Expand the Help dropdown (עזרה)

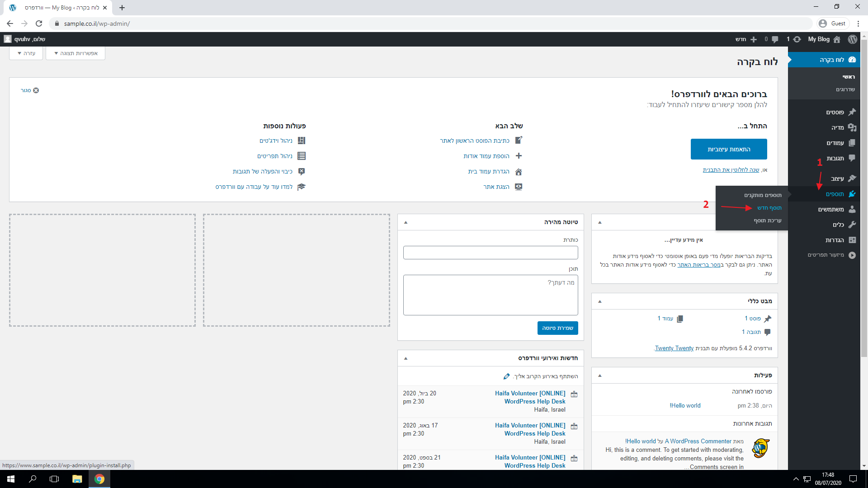point(26,53)
